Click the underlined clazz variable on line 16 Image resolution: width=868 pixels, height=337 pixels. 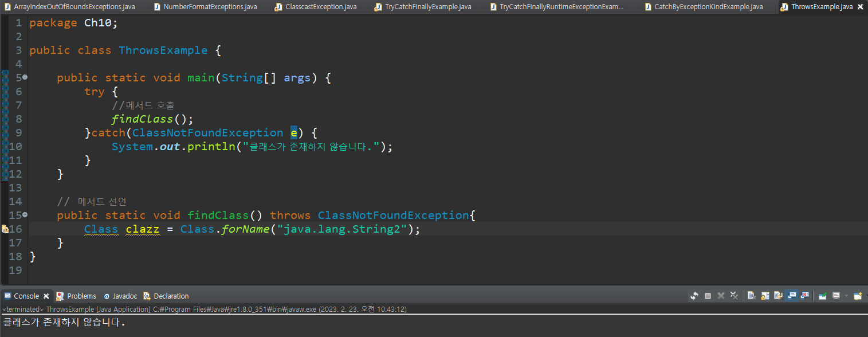point(143,229)
